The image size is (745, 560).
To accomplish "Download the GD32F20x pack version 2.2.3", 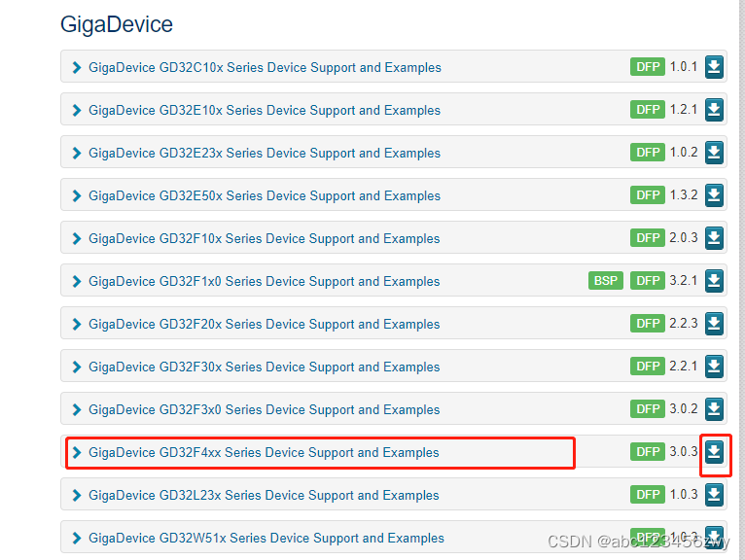I will point(714,324).
